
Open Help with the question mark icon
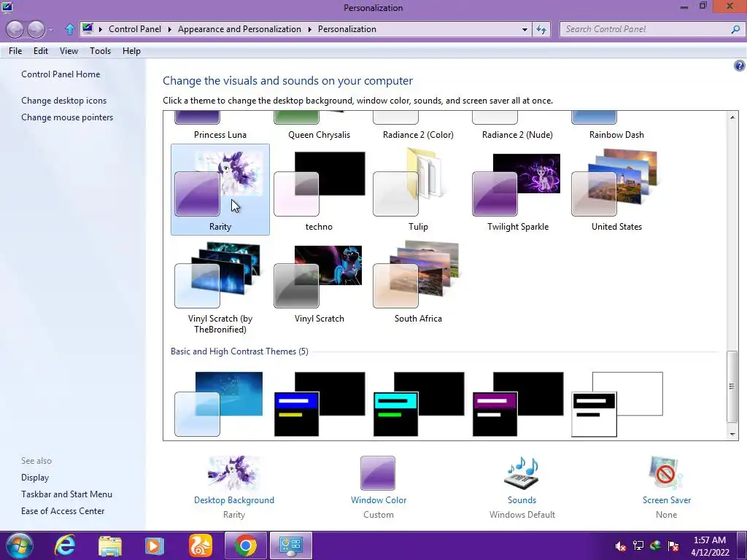click(x=739, y=66)
